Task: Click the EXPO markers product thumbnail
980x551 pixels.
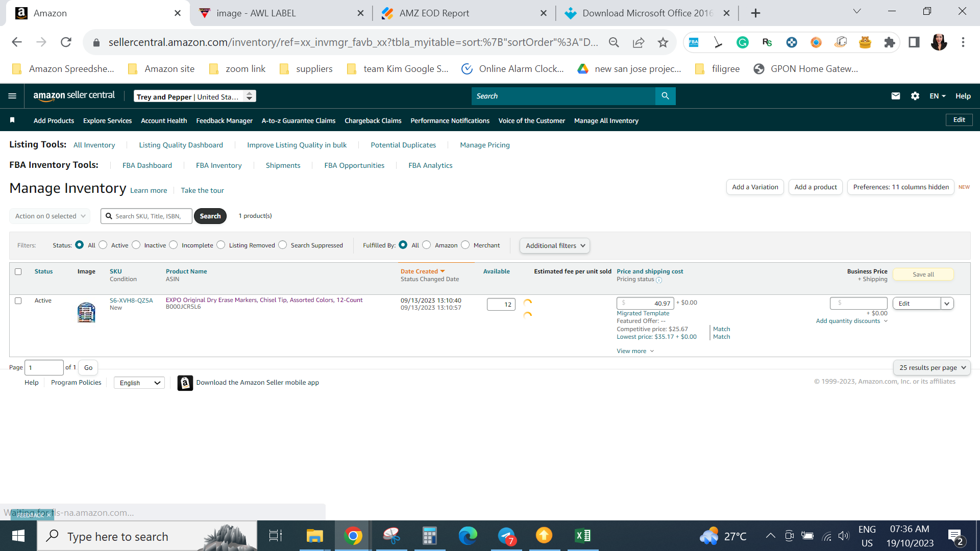Action: pyautogui.click(x=86, y=312)
